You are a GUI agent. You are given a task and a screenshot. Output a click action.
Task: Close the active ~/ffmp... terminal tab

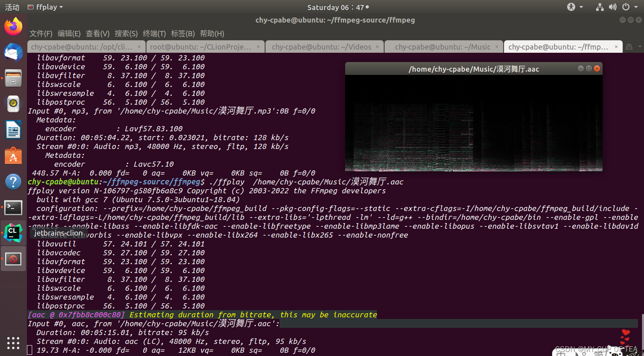tap(616, 47)
